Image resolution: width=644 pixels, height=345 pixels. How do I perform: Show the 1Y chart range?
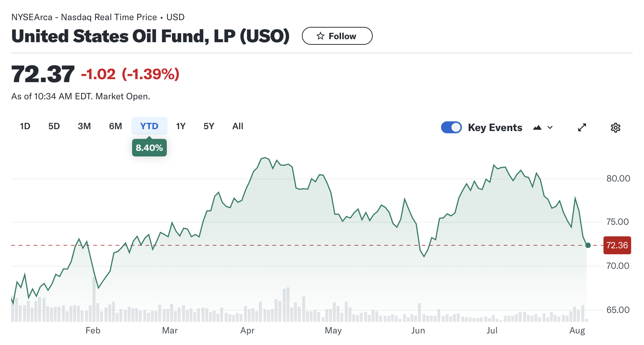point(181,126)
